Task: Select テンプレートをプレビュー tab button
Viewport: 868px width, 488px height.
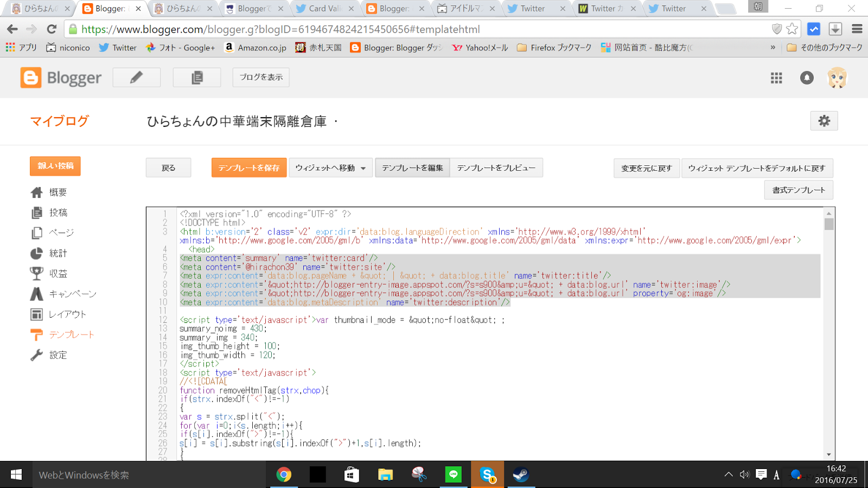Action: point(496,168)
